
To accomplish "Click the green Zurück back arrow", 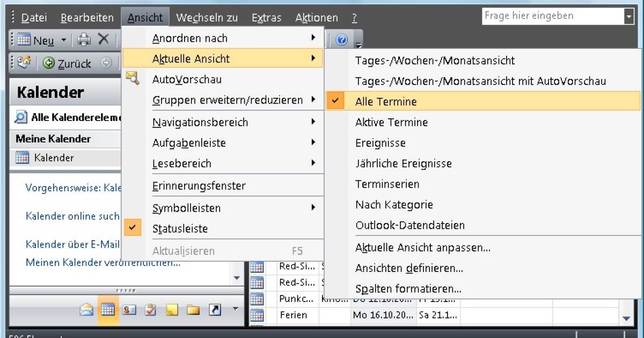I will pyautogui.click(x=49, y=63).
